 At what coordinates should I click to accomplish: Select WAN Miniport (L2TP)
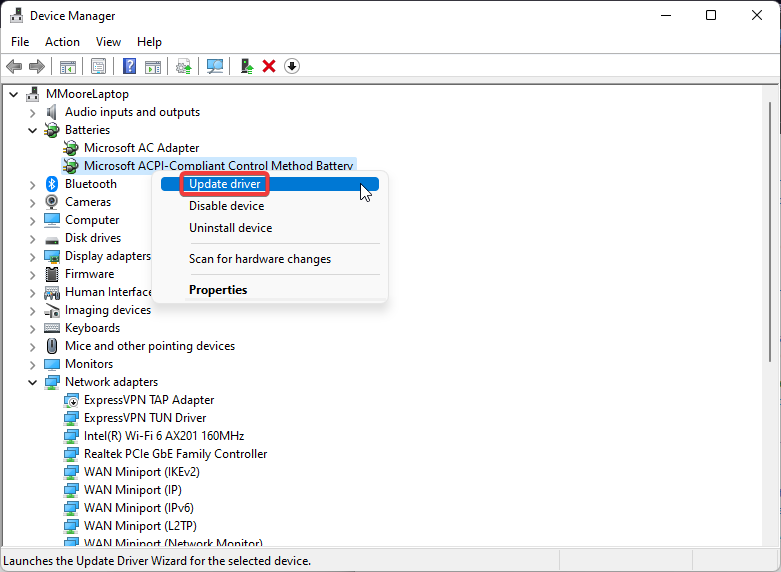(x=140, y=526)
